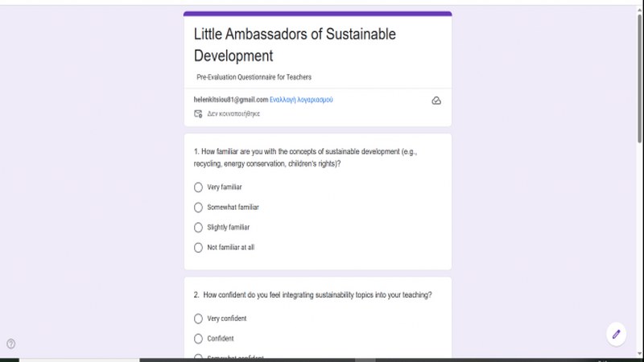644x362 pixels.
Task: Click the draft saved cloud icon
Action: [436, 101]
